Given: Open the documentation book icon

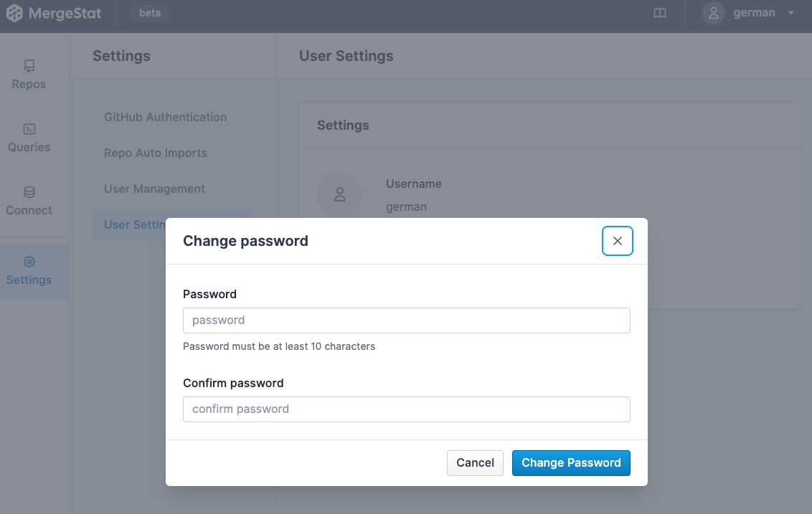Looking at the screenshot, I should click(x=659, y=13).
